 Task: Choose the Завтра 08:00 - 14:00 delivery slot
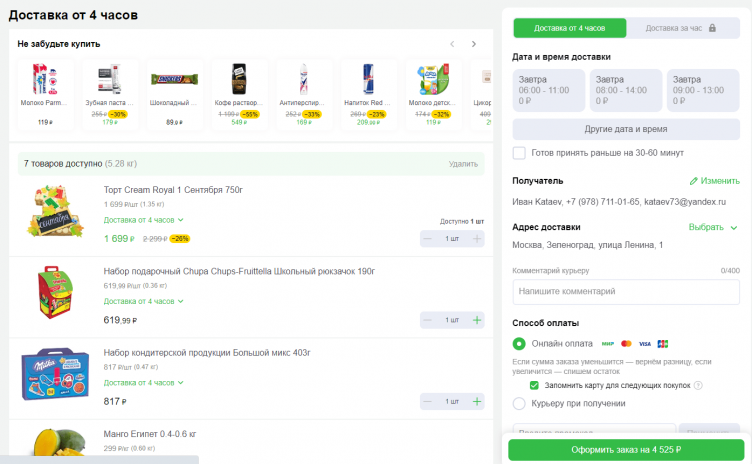point(626,90)
